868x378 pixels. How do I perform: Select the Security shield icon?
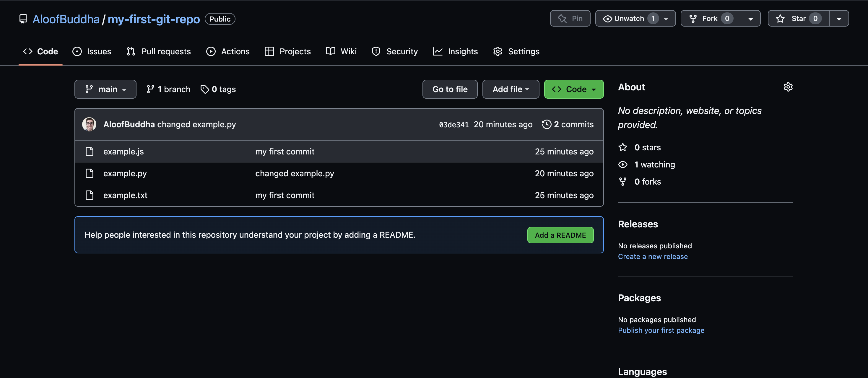click(x=376, y=51)
